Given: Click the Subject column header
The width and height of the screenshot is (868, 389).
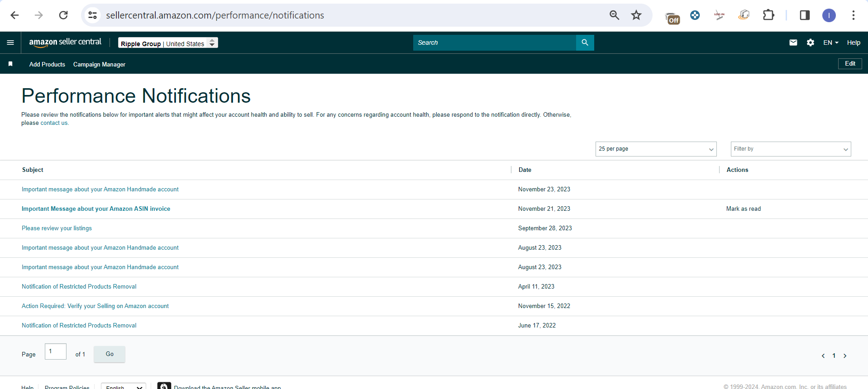Looking at the screenshot, I should 33,170.
